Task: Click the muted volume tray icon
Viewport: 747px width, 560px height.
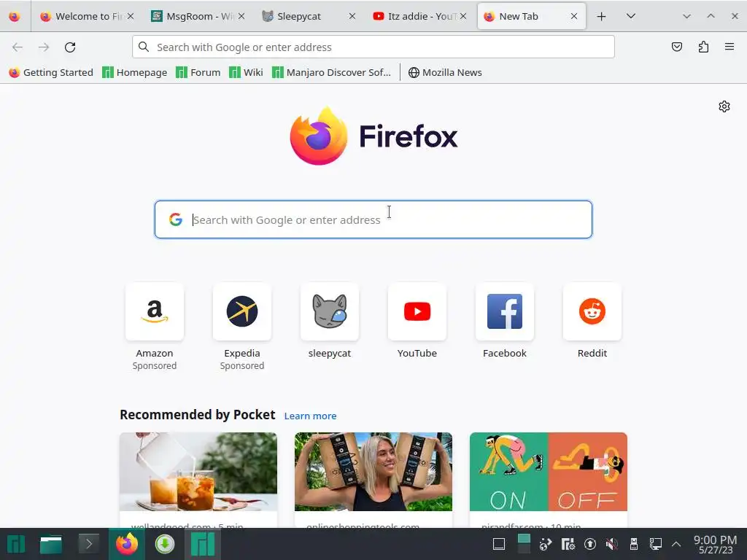Action: click(612, 544)
